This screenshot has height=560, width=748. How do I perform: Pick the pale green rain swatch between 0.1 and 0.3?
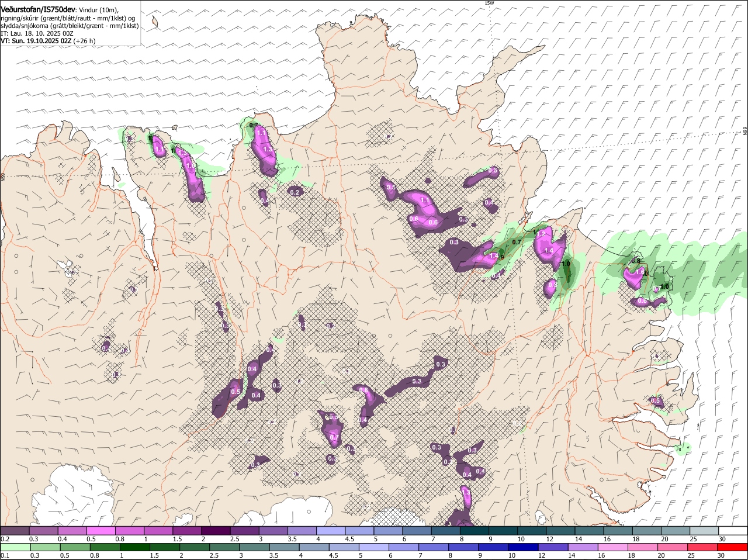[x=16, y=547]
